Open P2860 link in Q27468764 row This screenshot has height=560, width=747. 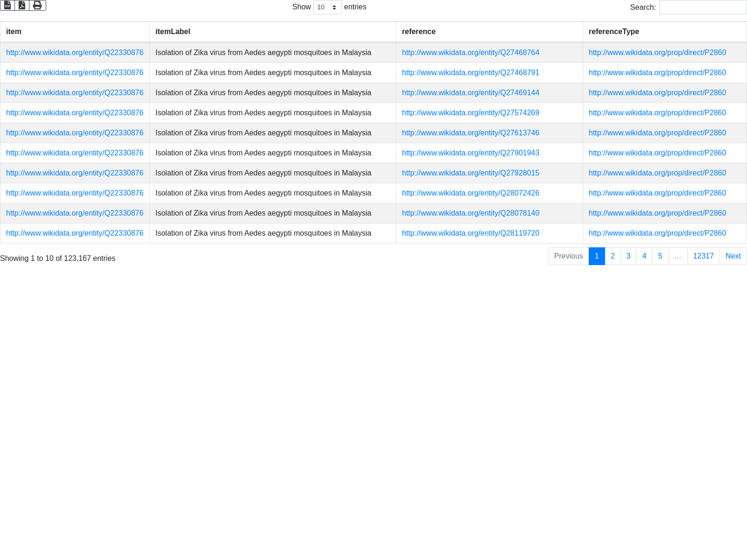click(x=657, y=53)
